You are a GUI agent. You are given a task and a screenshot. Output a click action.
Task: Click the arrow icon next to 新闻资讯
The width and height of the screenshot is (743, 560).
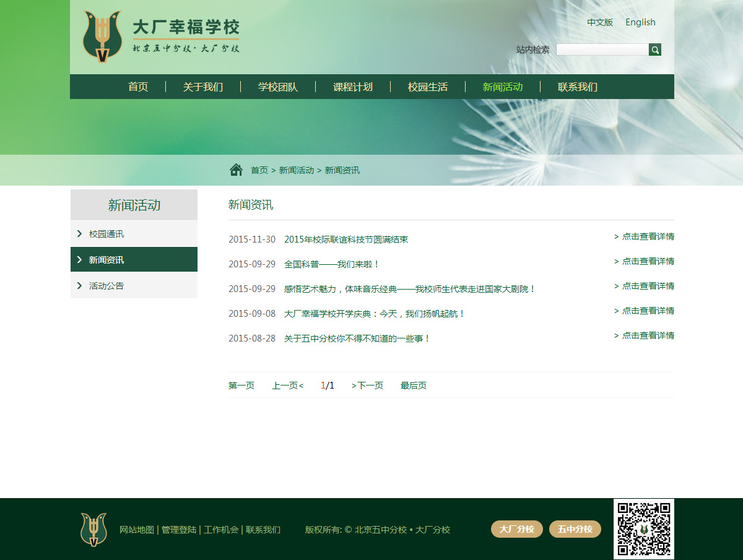[x=79, y=259]
